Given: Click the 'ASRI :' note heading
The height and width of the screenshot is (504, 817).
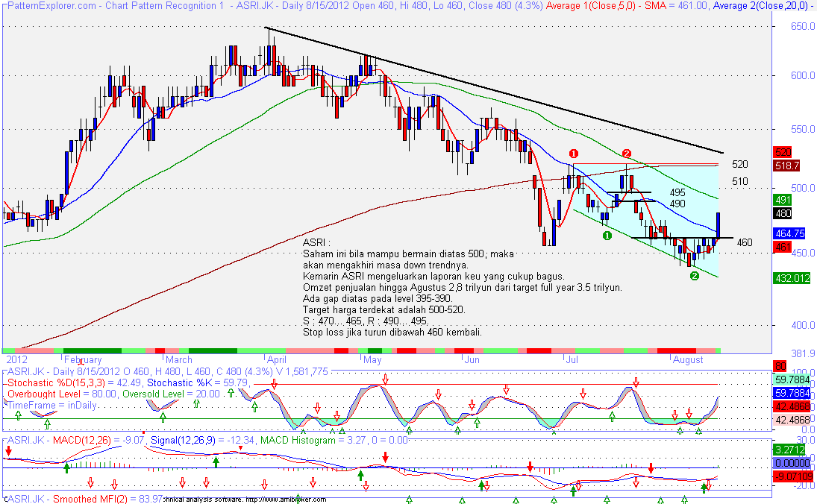Looking at the screenshot, I should pyautogui.click(x=316, y=242).
